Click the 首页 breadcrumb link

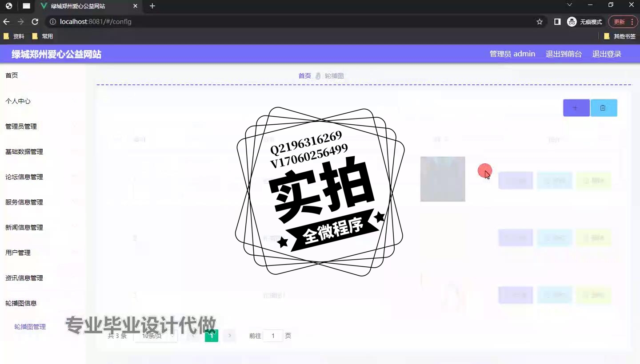pos(305,76)
